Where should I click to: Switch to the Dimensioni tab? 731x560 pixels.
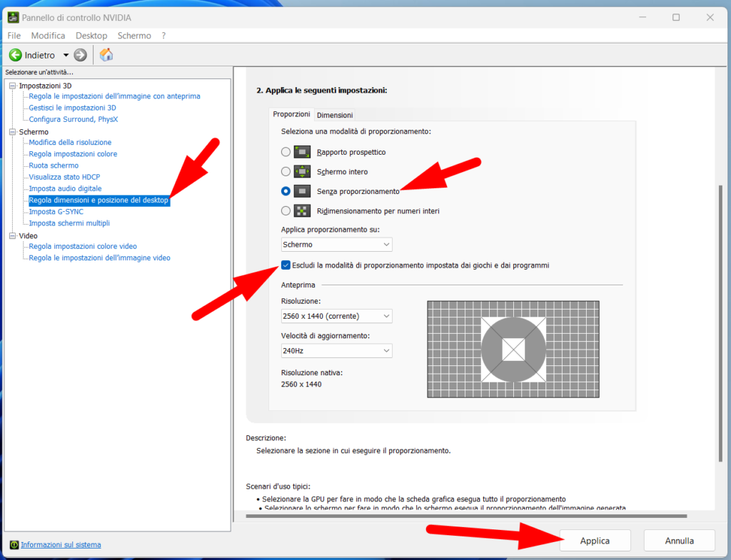click(x=335, y=115)
